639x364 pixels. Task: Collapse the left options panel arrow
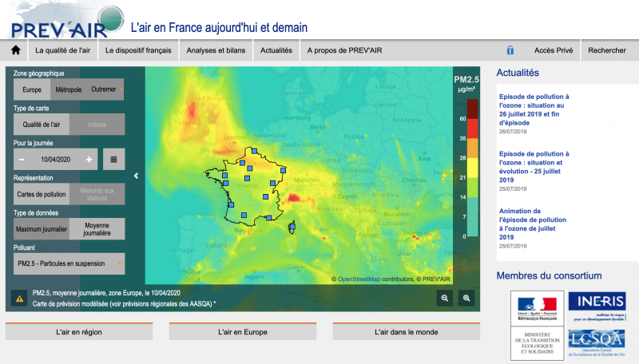136,176
